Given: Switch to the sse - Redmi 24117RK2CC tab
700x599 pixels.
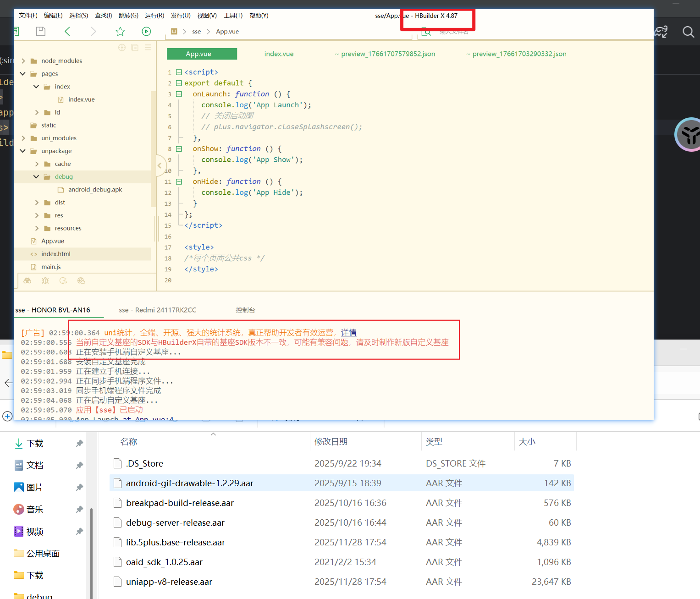Looking at the screenshot, I should (157, 310).
